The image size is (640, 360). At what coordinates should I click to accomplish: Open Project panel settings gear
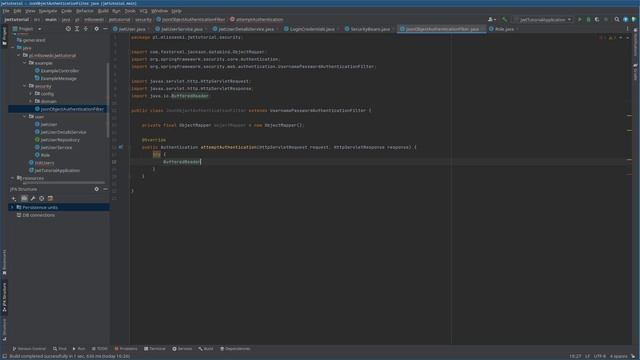[x=96, y=29]
